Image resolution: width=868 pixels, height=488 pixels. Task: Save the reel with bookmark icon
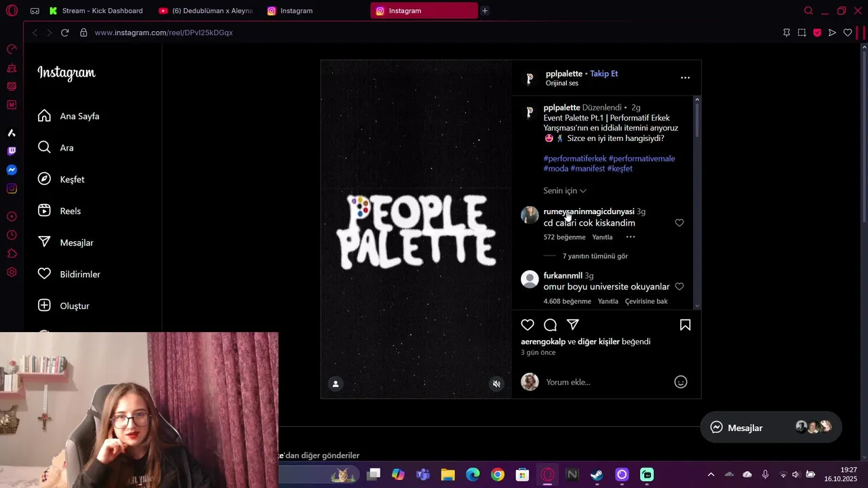(685, 325)
